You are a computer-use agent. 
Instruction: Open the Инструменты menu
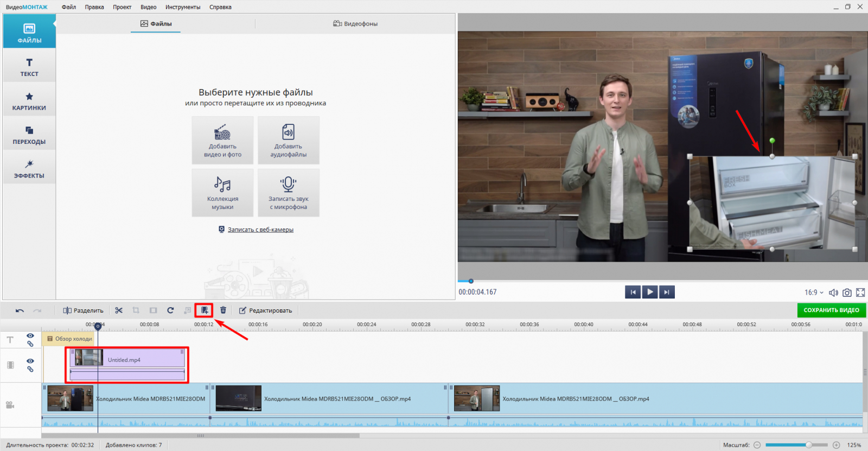click(x=183, y=7)
